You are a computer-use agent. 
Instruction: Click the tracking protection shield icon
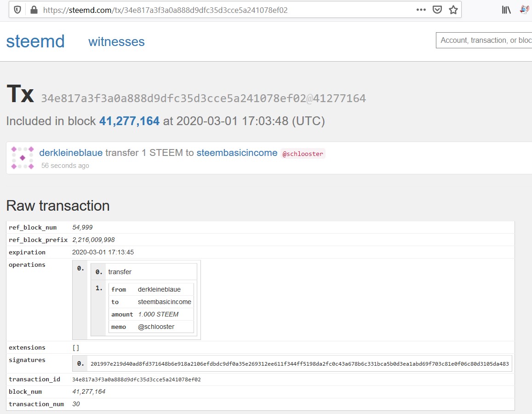click(x=17, y=10)
